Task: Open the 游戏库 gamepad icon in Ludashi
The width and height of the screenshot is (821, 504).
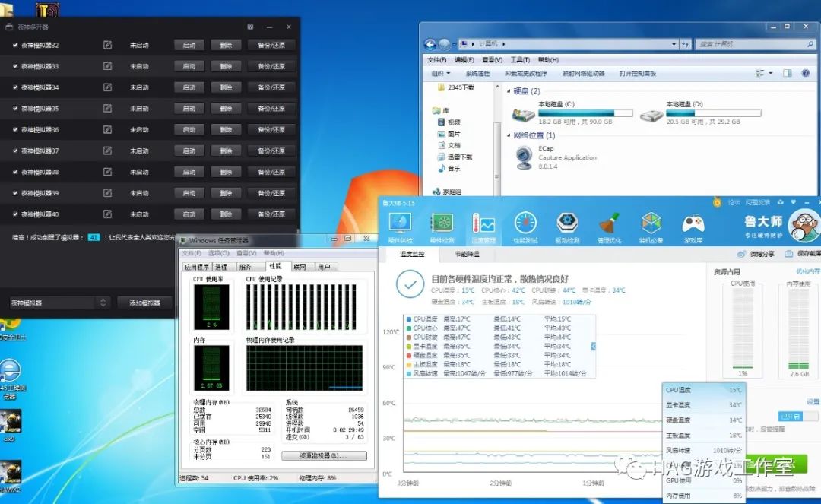Action: 693,224
